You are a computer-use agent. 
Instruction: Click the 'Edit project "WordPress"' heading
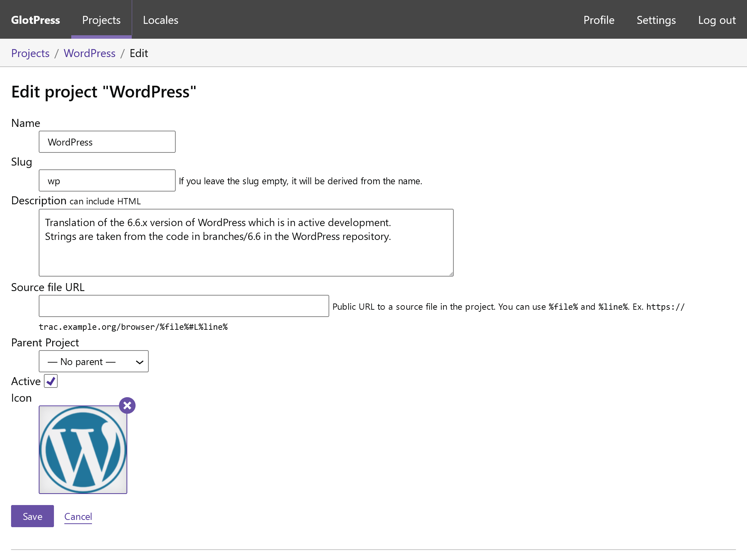104,92
